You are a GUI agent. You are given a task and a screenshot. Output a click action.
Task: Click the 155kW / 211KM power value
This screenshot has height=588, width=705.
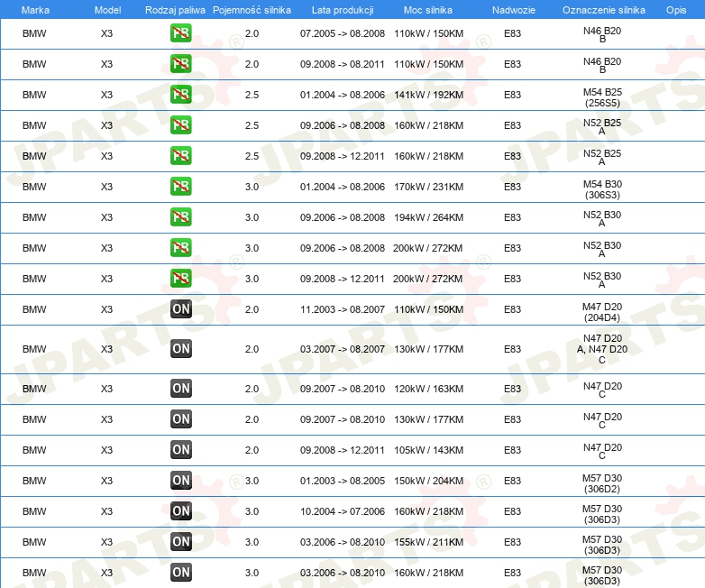[428, 541]
